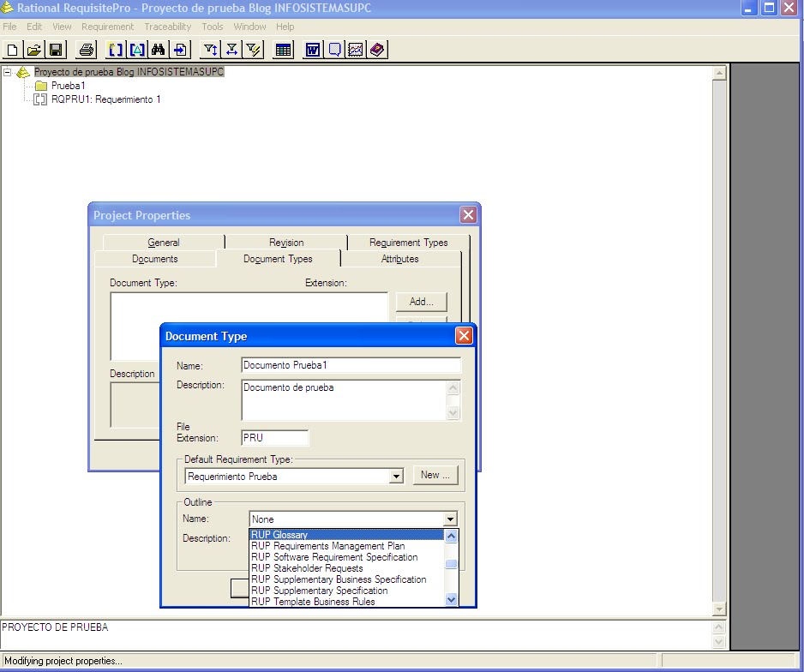The image size is (804, 672).
Task: Click the funnel with horizontal arrows icon
Action: coord(231,50)
